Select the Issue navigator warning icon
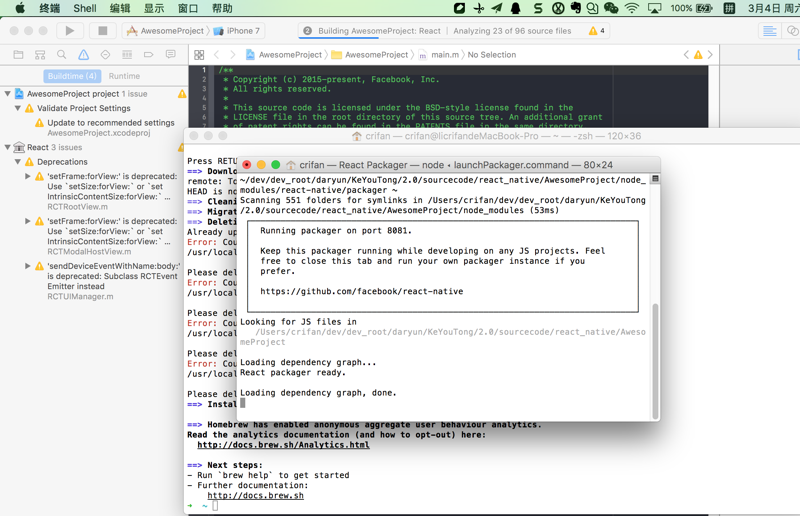This screenshot has height=516, width=800. (83, 55)
